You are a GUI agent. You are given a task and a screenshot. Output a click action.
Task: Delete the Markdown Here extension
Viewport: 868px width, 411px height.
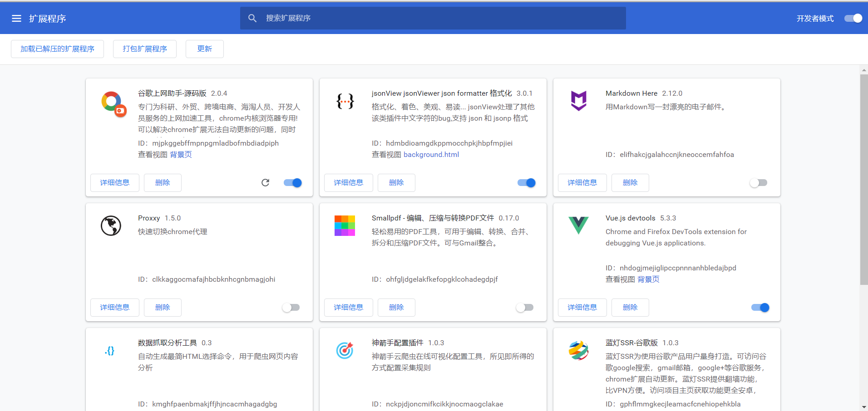coord(630,183)
